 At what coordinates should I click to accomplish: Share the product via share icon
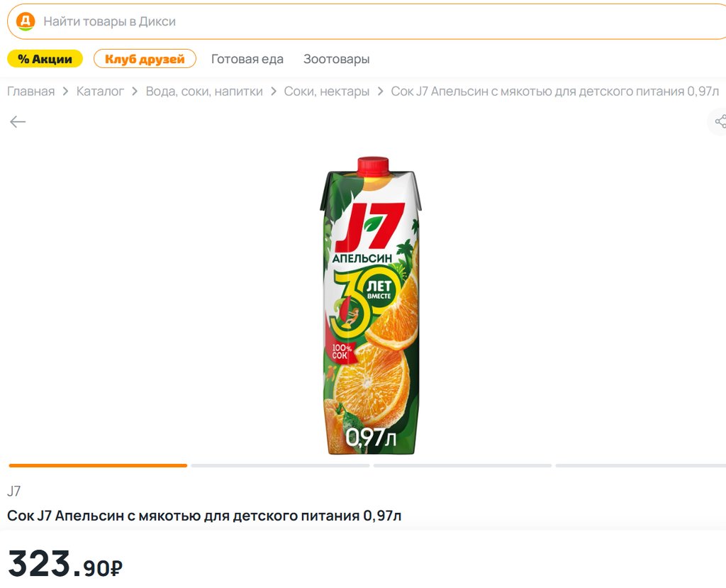click(719, 122)
